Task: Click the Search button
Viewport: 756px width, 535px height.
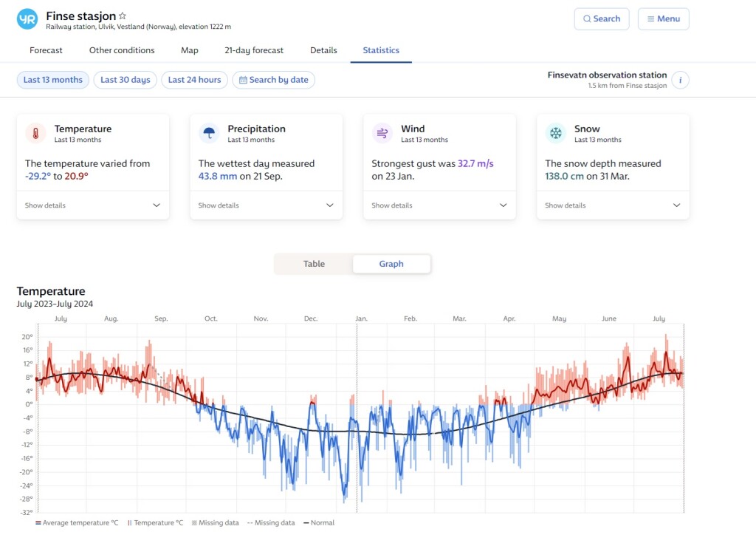Action: (x=601, y=19)
